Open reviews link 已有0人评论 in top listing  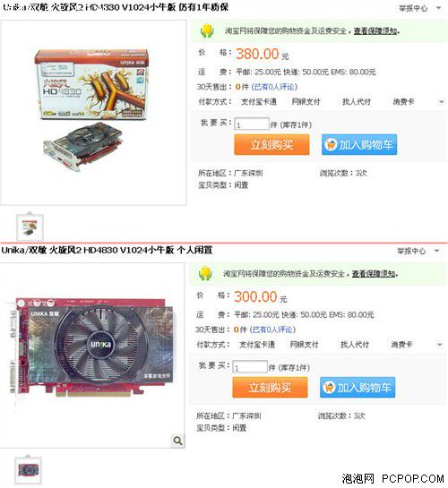point(274,87)
